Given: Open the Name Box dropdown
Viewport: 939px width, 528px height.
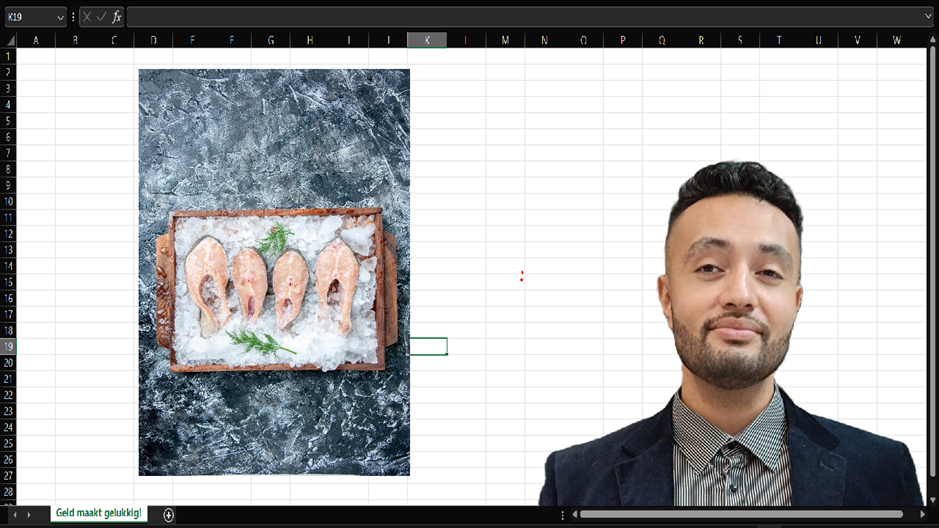Looking at the screenshot, I should pyautogui.click(x=60, y=17).
